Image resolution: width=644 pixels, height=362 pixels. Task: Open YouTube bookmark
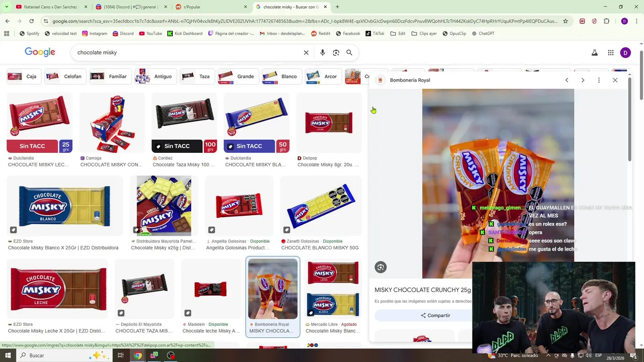[150, 34]
